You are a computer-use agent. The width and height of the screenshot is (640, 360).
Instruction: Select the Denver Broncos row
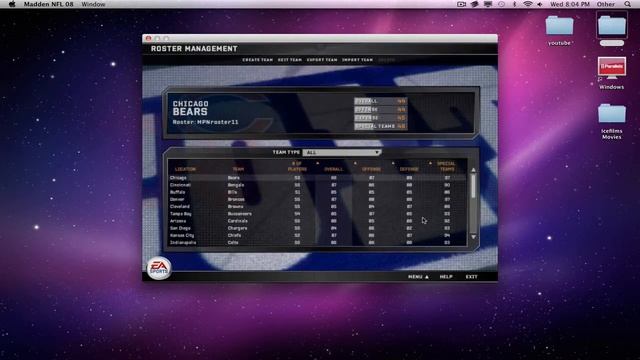pos(317,199)
